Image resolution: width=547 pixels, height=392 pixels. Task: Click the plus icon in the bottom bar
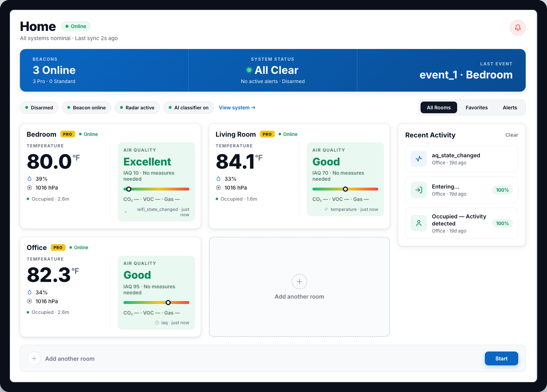tap(34, 359)
